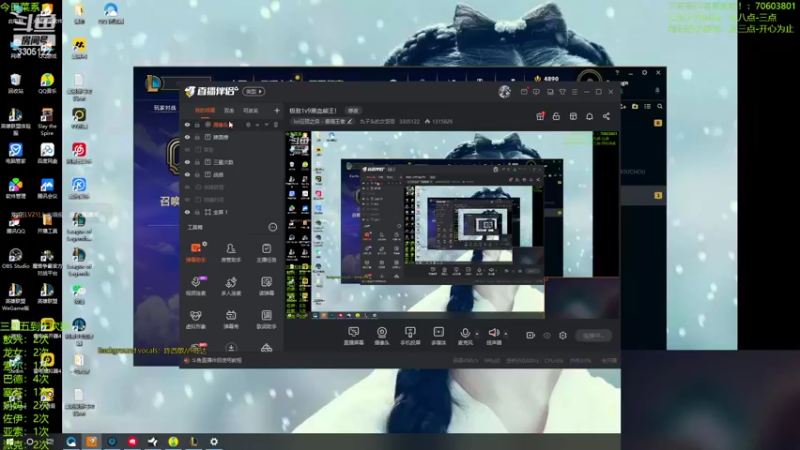
Task: Open settings gear of selected 摄像头 source
Action: click(248, 124)
